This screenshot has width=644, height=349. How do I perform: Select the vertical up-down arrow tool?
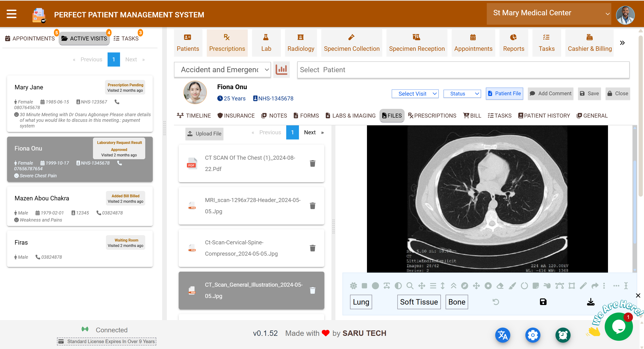[443, 286]
